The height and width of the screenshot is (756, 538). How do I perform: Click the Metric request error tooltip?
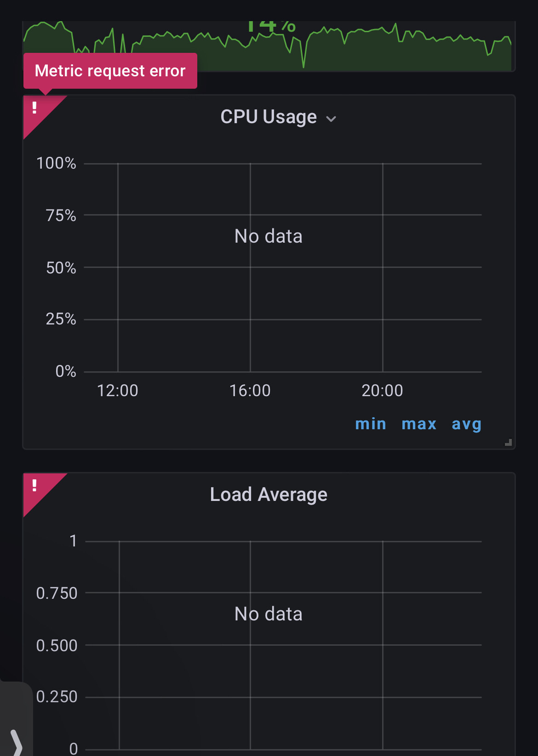click(110, 71)
